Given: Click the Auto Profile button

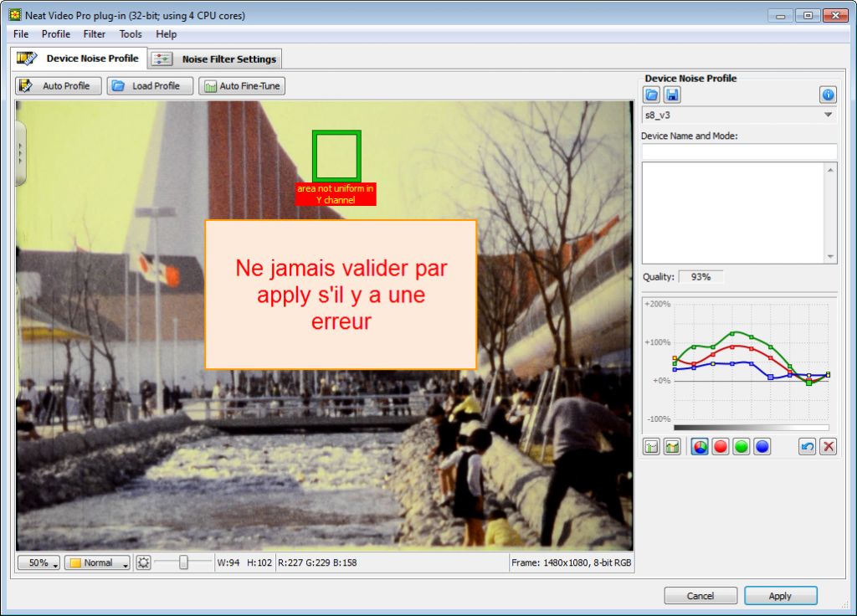Looking at the screenshot, I should (x=59, y=86).
